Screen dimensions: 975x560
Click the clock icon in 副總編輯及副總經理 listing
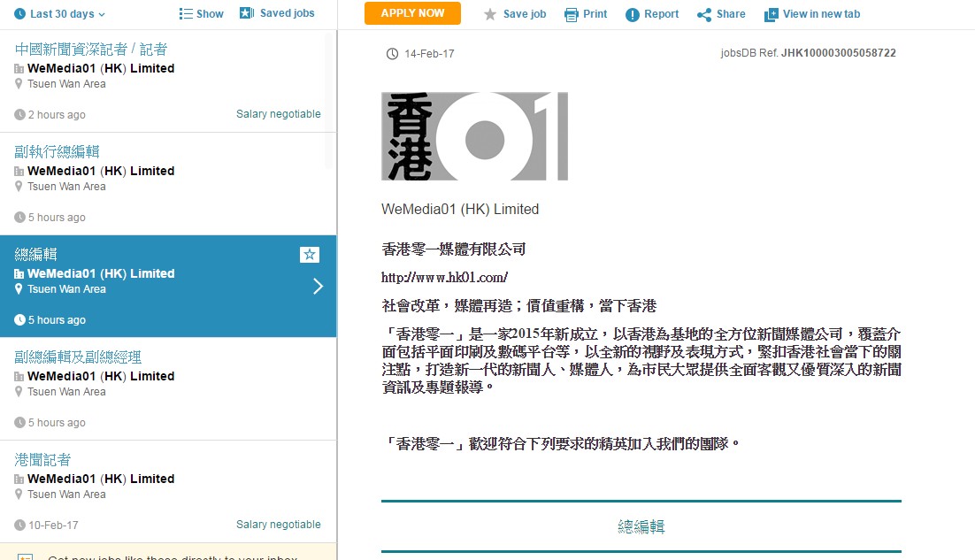tap(19, 422)
